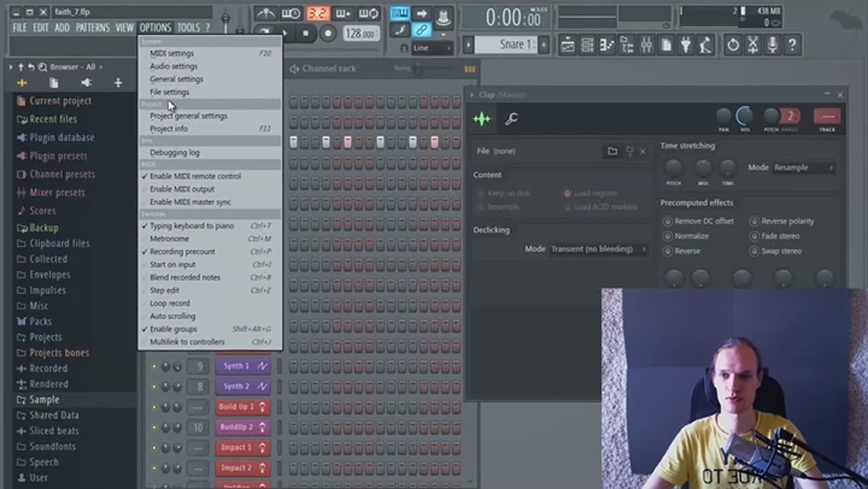Click the help question mark icon
The height and width of the screenshot is (489, 868).
[791, 45]
